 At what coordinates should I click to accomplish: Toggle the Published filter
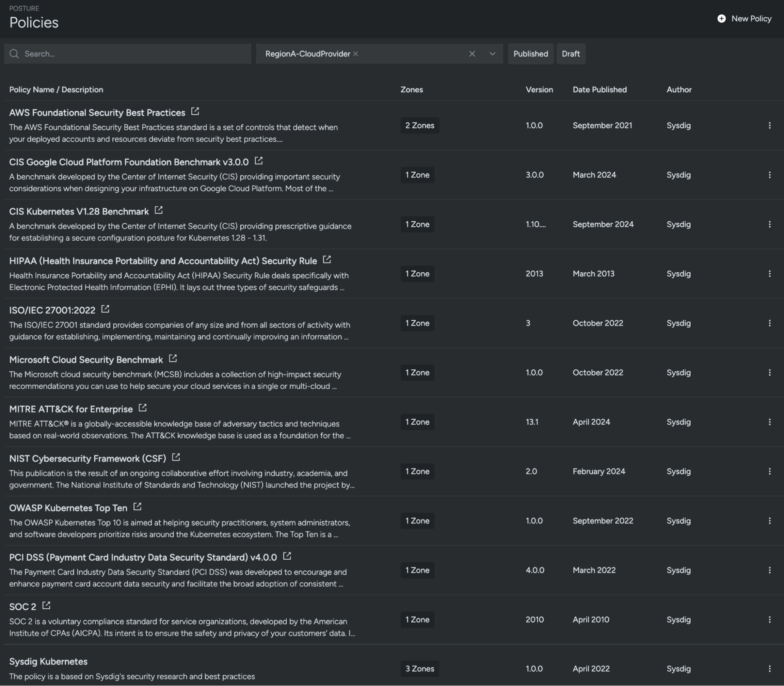pyautogui.click(x=531, y=54)
